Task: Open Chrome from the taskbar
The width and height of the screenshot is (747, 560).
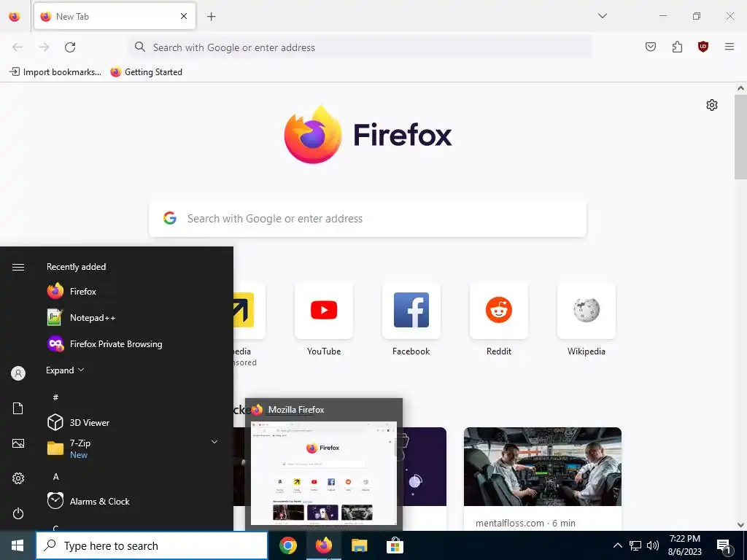Action: click(288, 545)
